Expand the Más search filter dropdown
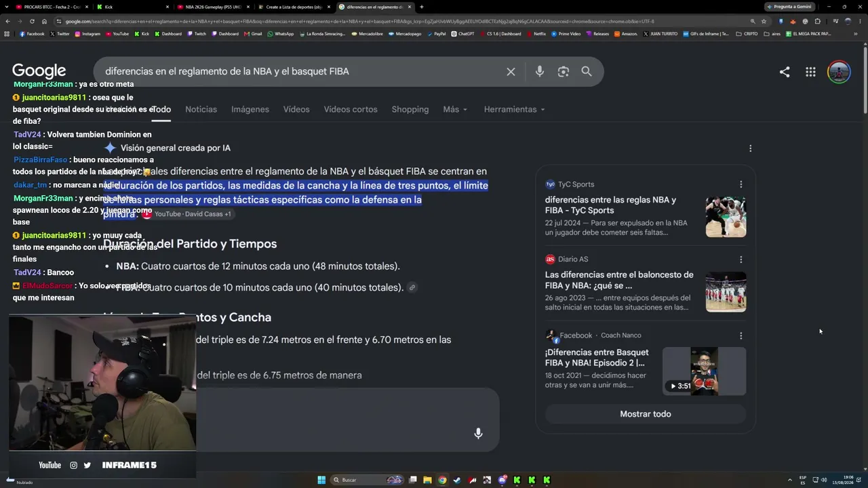This screenshot has height=488, width=868. pyautogui.click(x=455, y=109)
